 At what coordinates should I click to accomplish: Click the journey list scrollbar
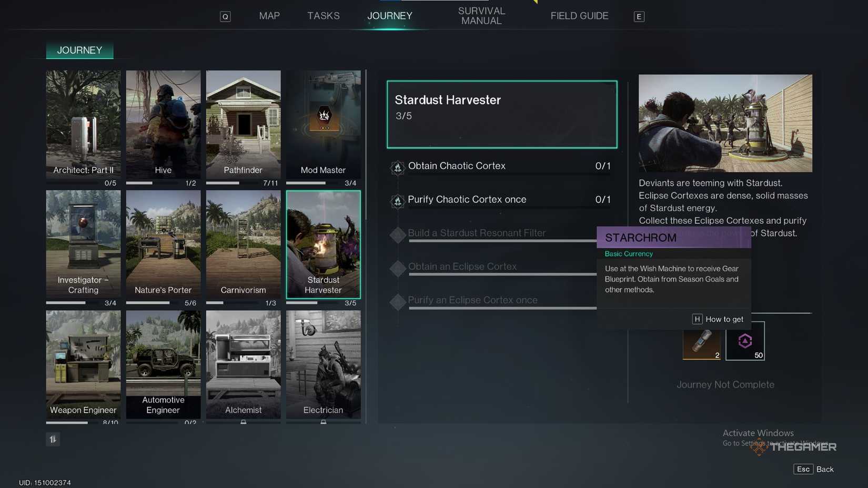pyautogui.click(x=366, y=145)
